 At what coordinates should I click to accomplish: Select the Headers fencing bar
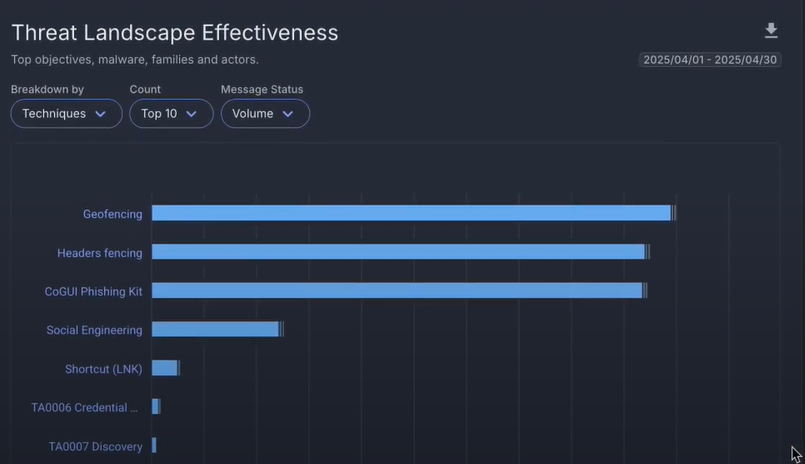[398, 252]
